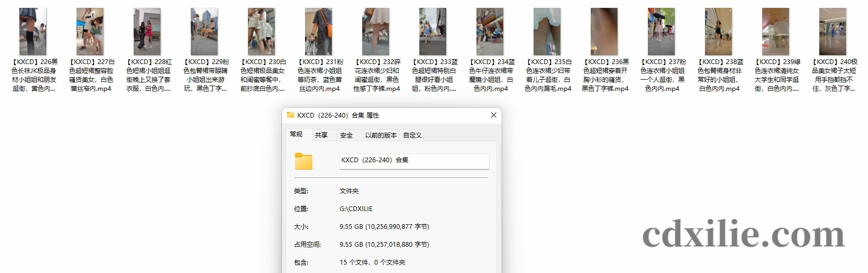Select the KXCD 226 file thumbnail
Viewport: 868px width, 273px height.
tap(33, 31)
